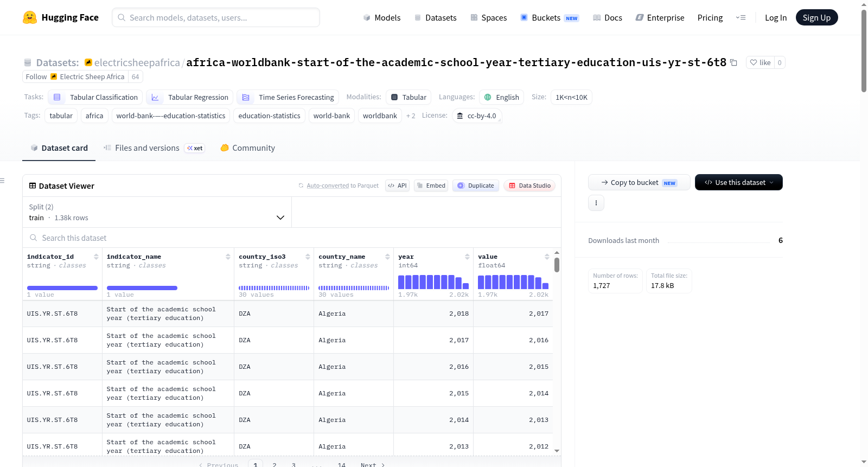The image size is (868, 467).
Task: Click the English language tag
Action: click(x=501, y=97)
